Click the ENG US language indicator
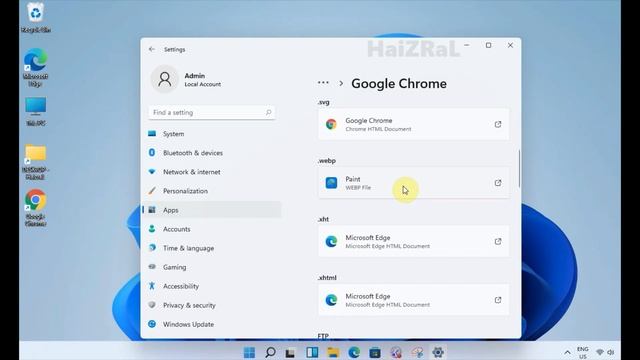Screen dimensions: 640x360 click(582, 352)
